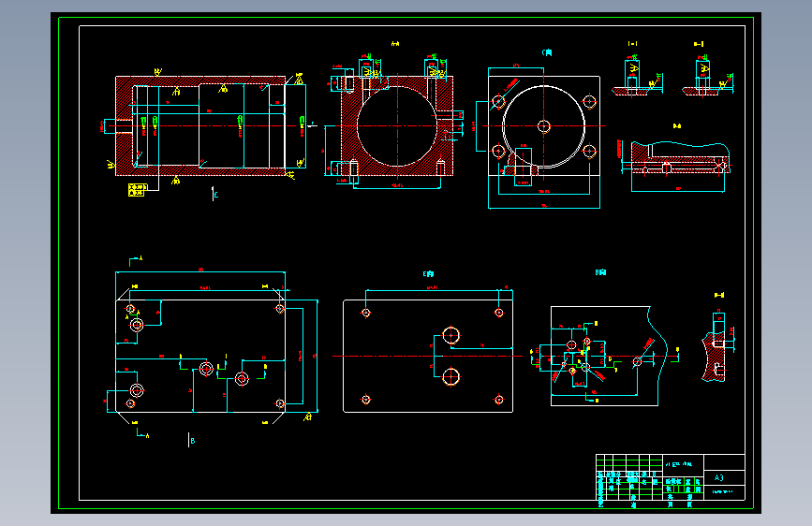Click the upper large hole in the E-direction view

click(451, 335)
